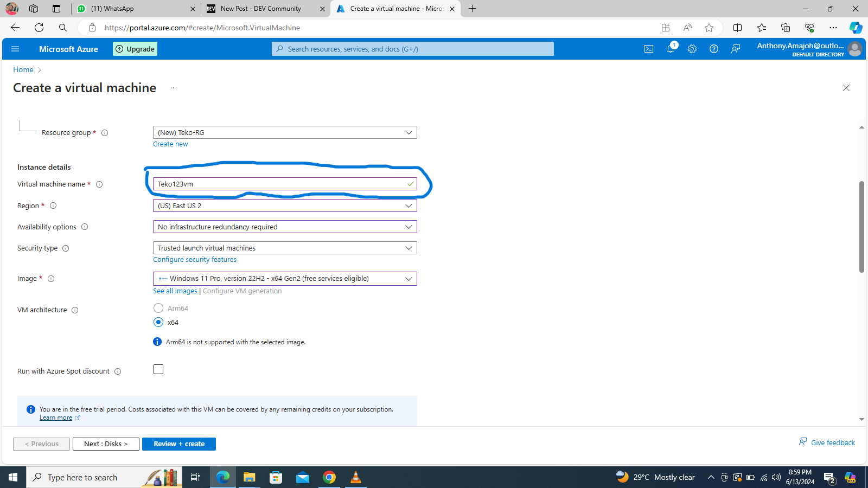The width and height of the screenshot is (868, 488).
Task: Show info tooltip for Region
Action: [53, 206]
